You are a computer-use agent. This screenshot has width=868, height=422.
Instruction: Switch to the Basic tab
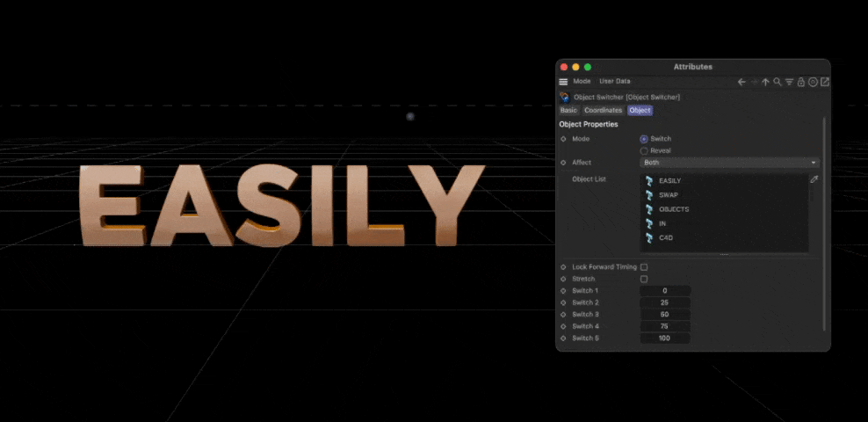tap(568, 110)
